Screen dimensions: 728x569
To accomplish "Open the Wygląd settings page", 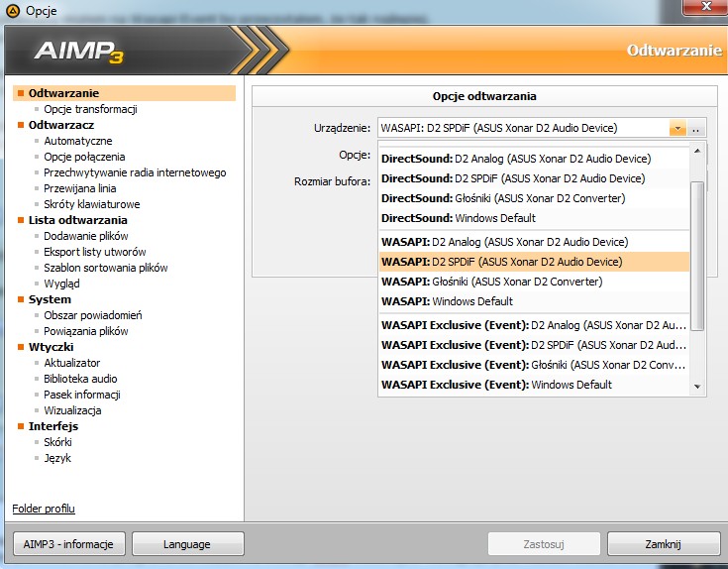I will [x=61, y=284].
